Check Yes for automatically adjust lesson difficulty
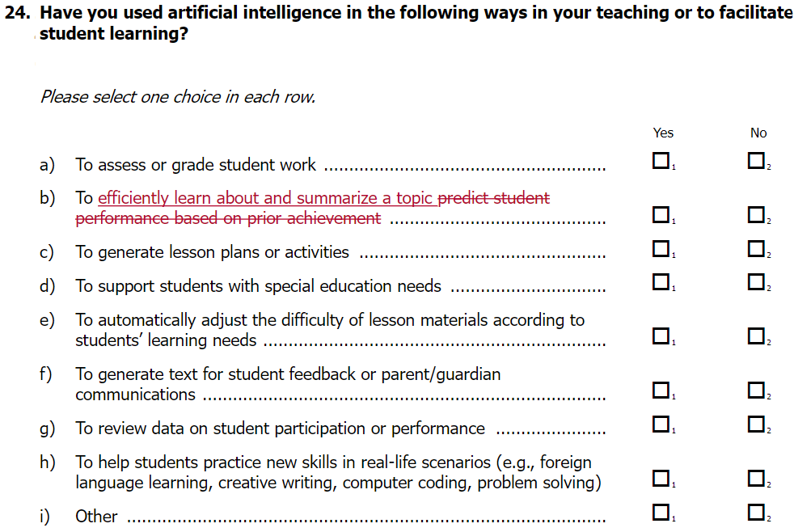Viewport: 794px width, 532px height. [x=661, y=336]
